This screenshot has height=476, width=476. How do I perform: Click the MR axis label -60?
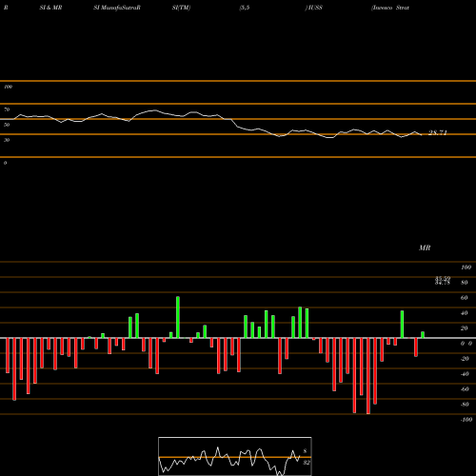point(465,389)
